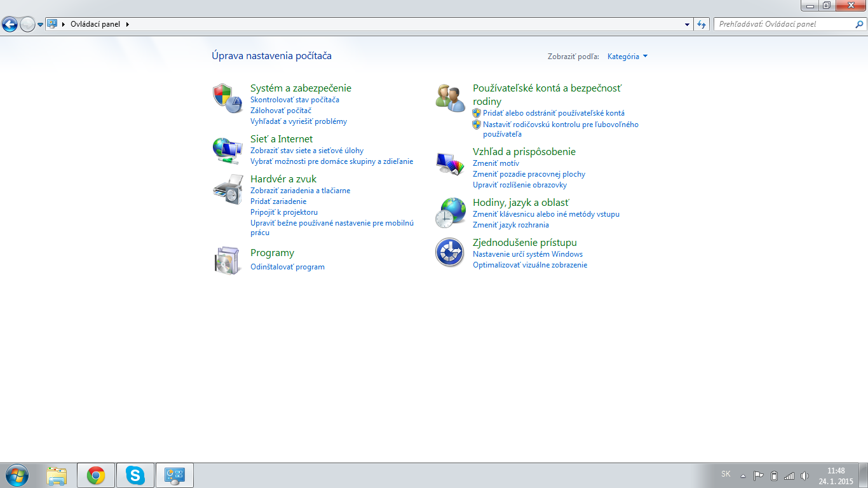Screen dimensions: 868x488
Task: Click Upraviť bežne používané nastavenie link
Action: (x=332, y=227)
